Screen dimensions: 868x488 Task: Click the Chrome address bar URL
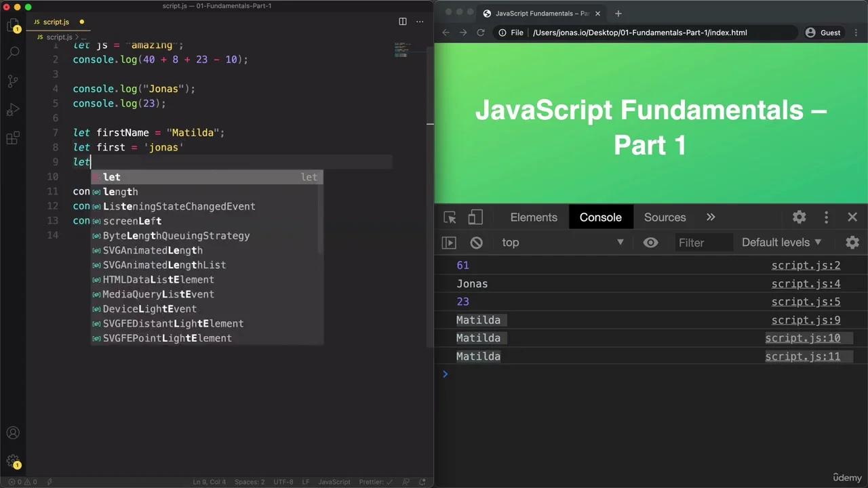point(639,33)
